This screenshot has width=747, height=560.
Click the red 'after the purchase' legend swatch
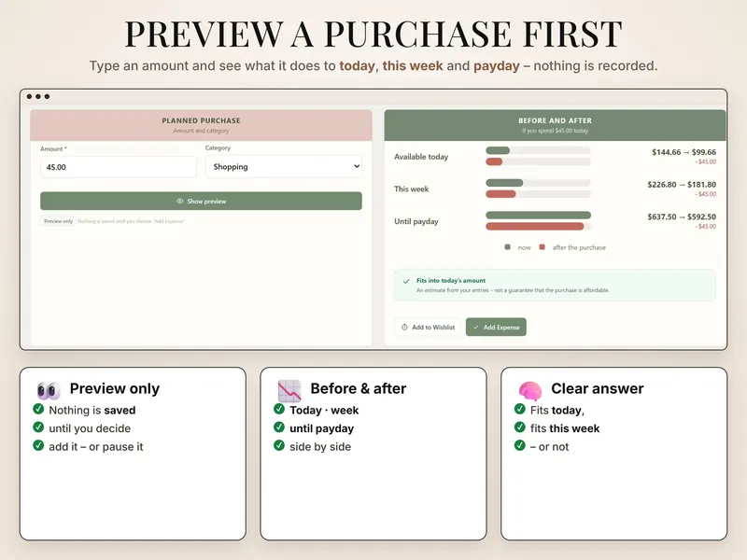point(542,247)
